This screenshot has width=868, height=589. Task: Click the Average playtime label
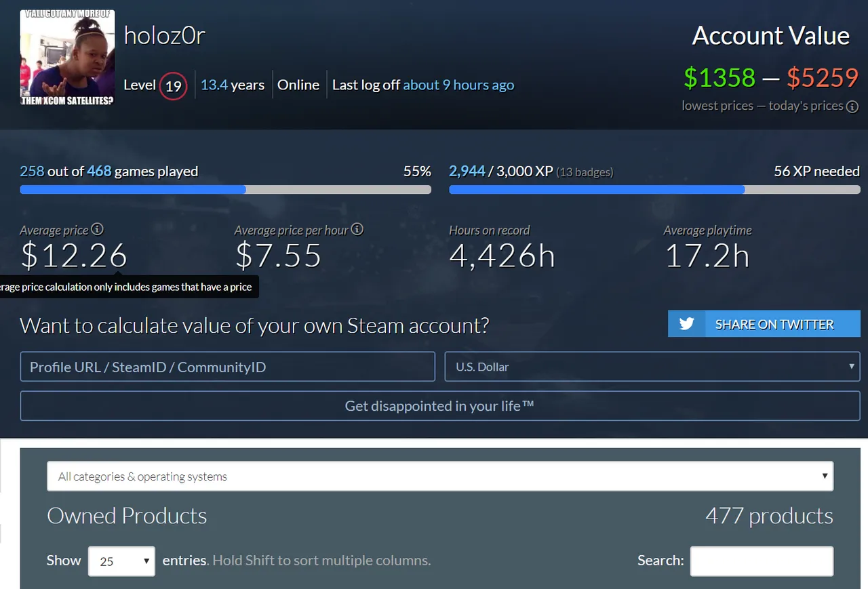pyautogui.click(x=707, y=230)
